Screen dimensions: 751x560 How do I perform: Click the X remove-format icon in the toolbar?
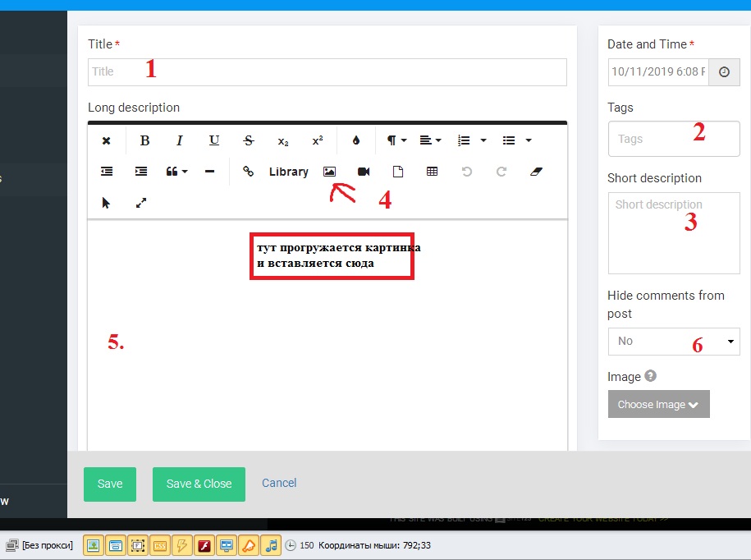coord(107,140)
